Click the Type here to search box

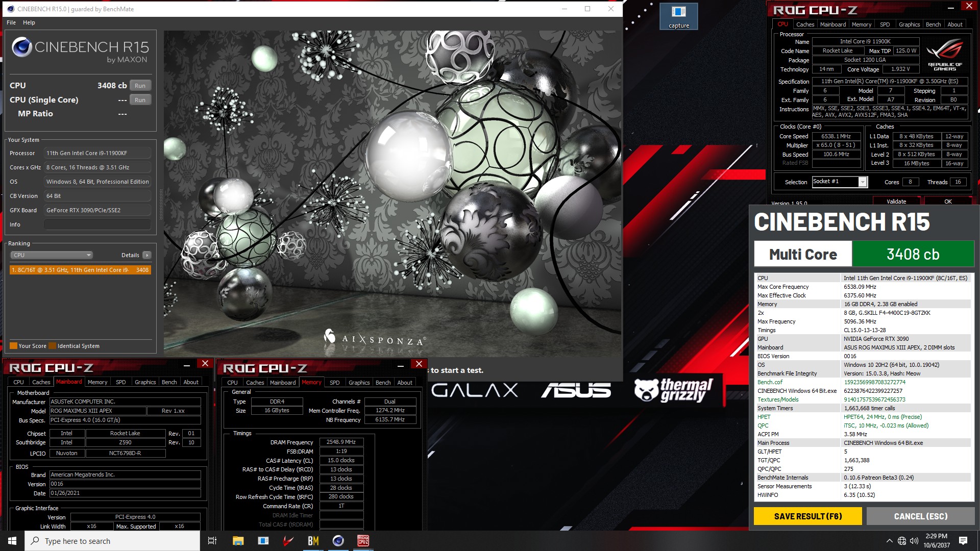tap(112, 541)
